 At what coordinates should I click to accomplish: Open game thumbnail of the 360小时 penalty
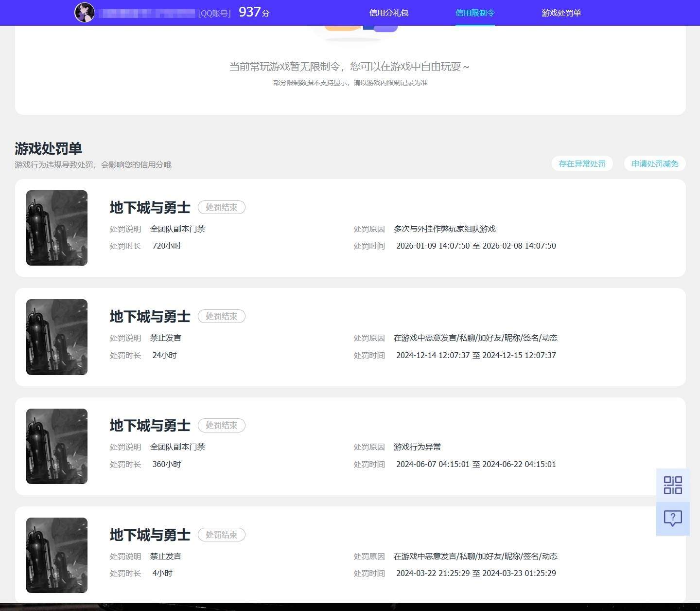(x=57, y=446)
